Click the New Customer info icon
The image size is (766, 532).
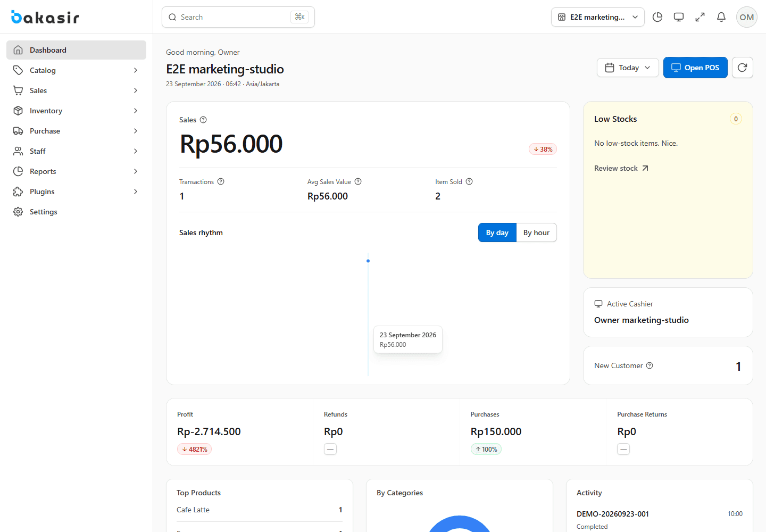[x=650, y=365]
